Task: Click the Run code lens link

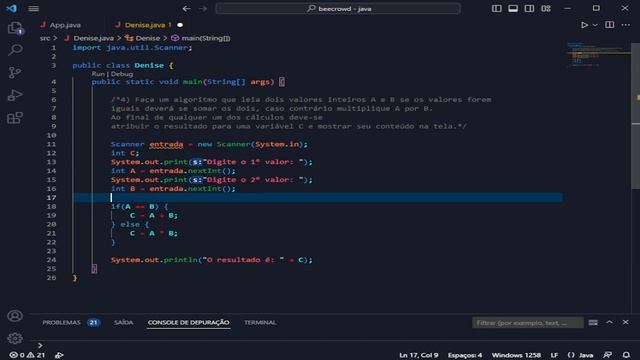Action: pyautogui.click(x=98, y=74)
